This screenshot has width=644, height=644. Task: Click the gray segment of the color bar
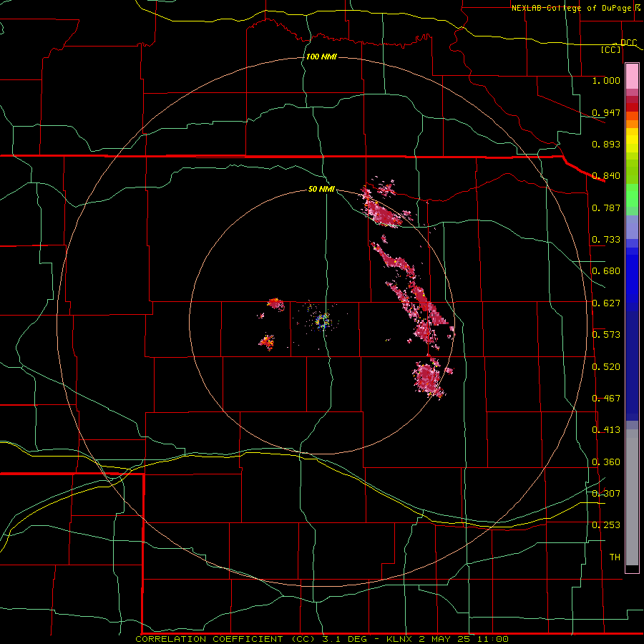point(632,497)
